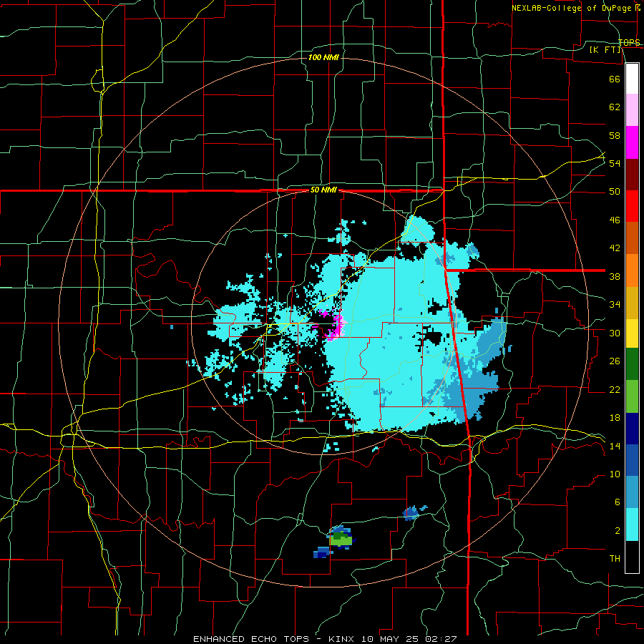Viewport: 644px width, 644px height.
Task: Click the legend value '58'
Action: tap(615, 135)
